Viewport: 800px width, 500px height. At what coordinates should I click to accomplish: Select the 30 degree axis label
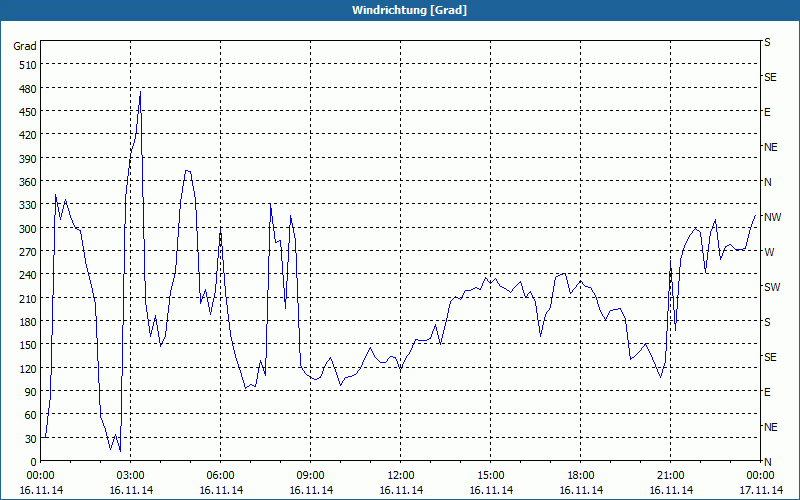click(x=31, y=439)
